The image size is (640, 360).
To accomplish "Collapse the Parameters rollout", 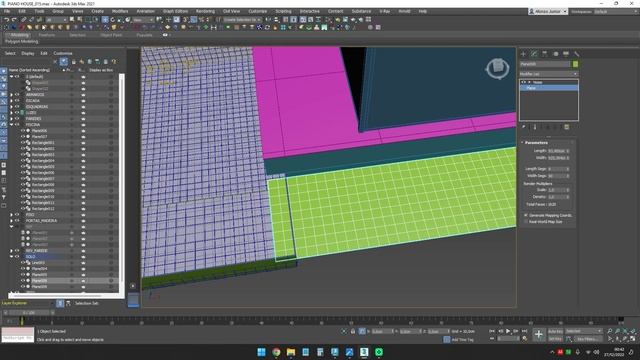I will pyautogui.click(x=536, y=143).
